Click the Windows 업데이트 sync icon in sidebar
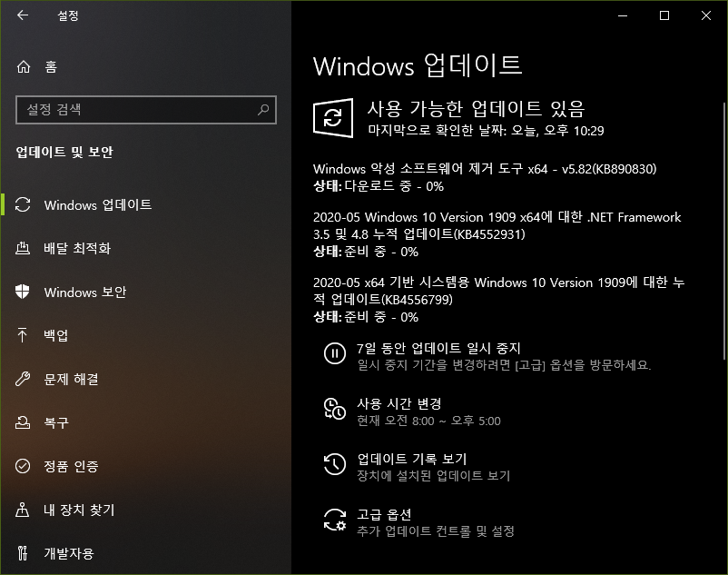The height and width of the screenshot is (575, 728). click(23, 204)
